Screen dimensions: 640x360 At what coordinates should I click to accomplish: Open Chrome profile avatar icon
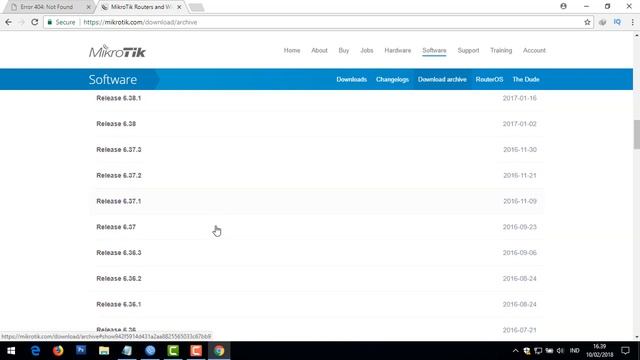coord(564,6)
